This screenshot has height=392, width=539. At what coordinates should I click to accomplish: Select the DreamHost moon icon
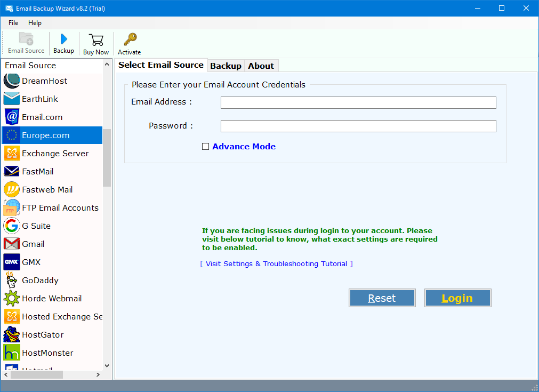(x=12, y=81)
